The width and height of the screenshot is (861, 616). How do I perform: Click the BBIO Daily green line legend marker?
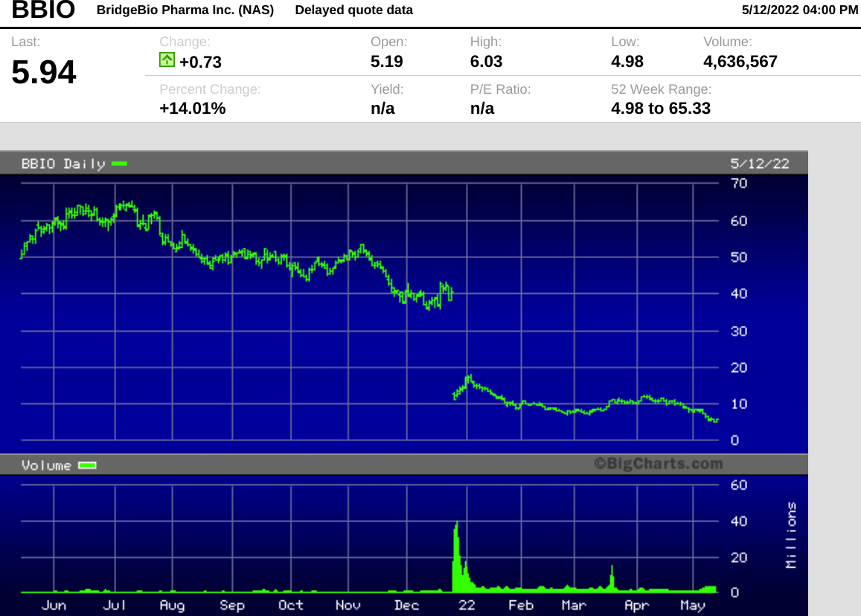[119, 163]
